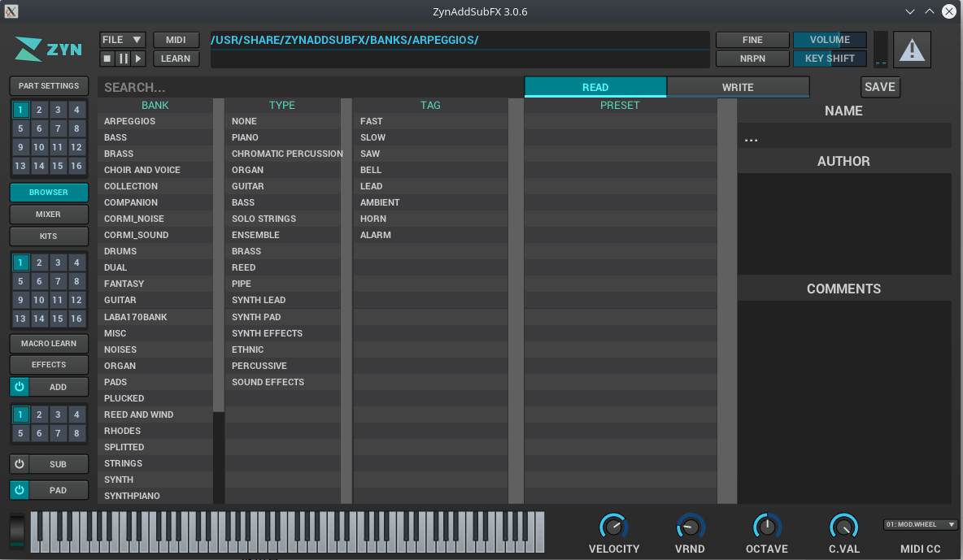Open the BROWSER view
The image size is (963, 560).
tap(49, 192)
